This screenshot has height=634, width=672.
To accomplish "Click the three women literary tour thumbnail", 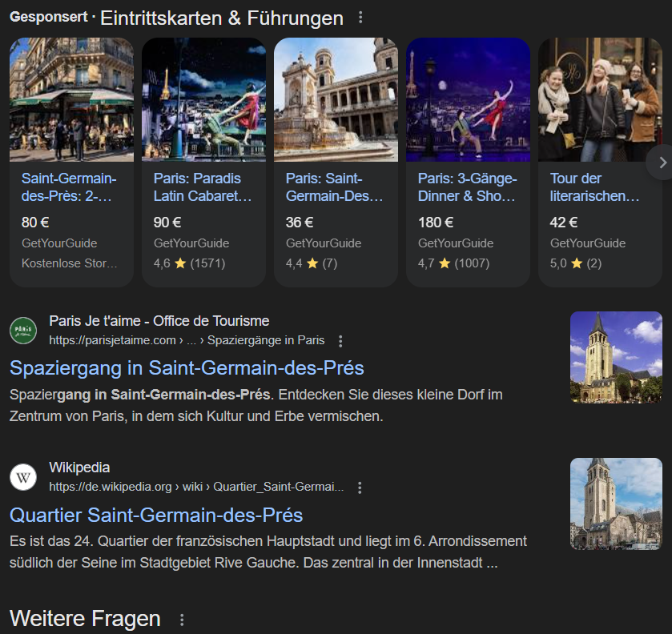I will (x=600, y=99).
